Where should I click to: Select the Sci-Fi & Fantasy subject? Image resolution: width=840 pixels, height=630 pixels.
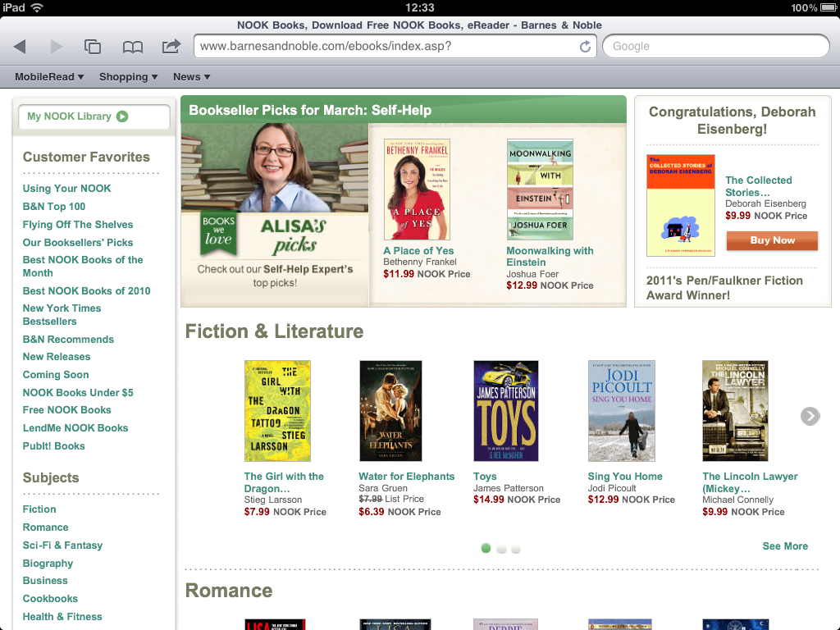click(62, 546)
